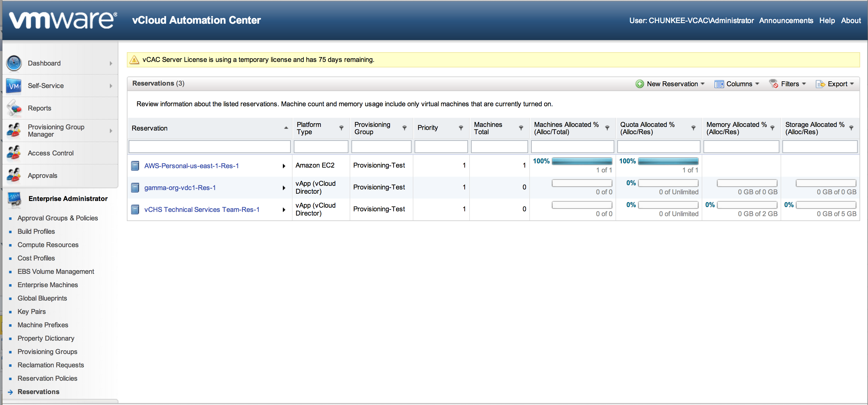This screenshot has height=405, width=868.
Task: Click the AWS Machines Allocated 100% progress bar
Action: (581, 161)
